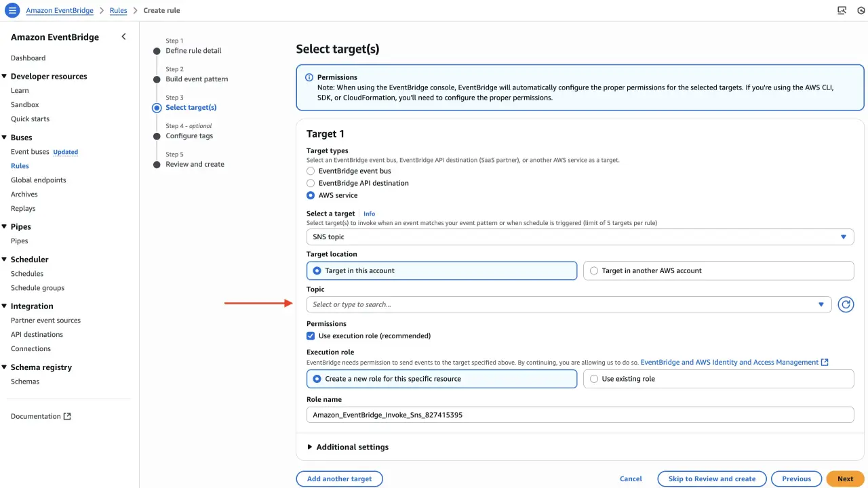The width and height of the screenshot is (868, 488).
Task: Open the preferences icon in the top bar
Action: [x=861, y=10]
